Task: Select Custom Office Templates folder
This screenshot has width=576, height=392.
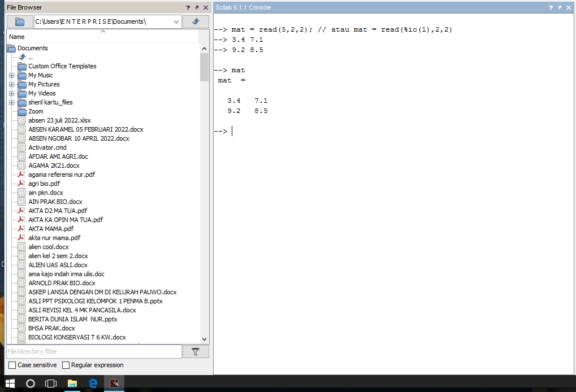Action: (x=62, y=67)
